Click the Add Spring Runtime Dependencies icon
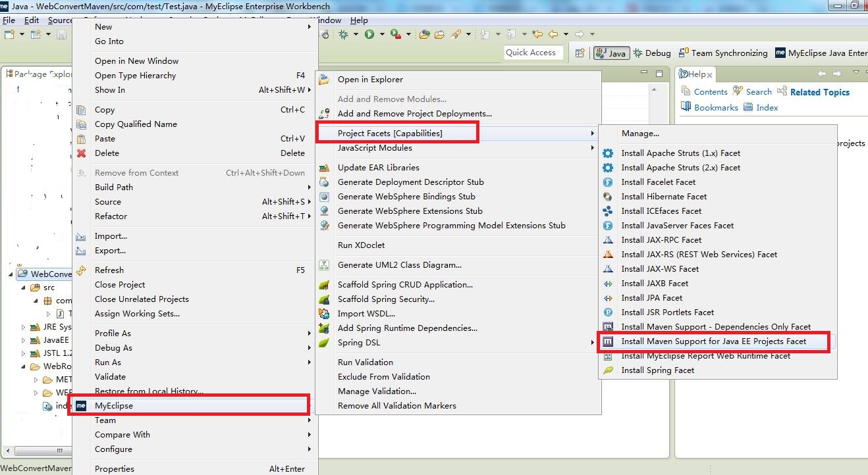Viewport: 868px width, 475px height. [x=324, y=328]
